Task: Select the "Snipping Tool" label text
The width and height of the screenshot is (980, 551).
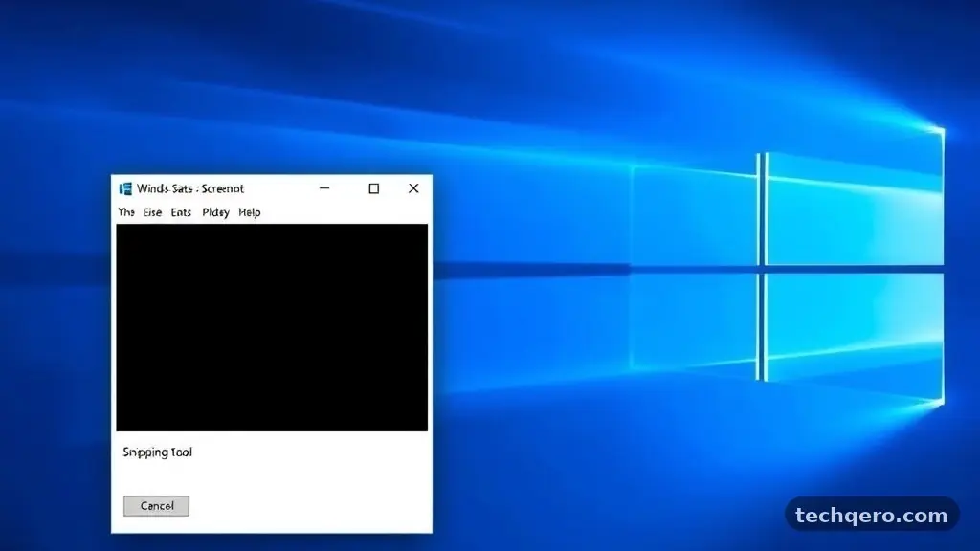Action: pyautogui.click(x=158, y=452)
